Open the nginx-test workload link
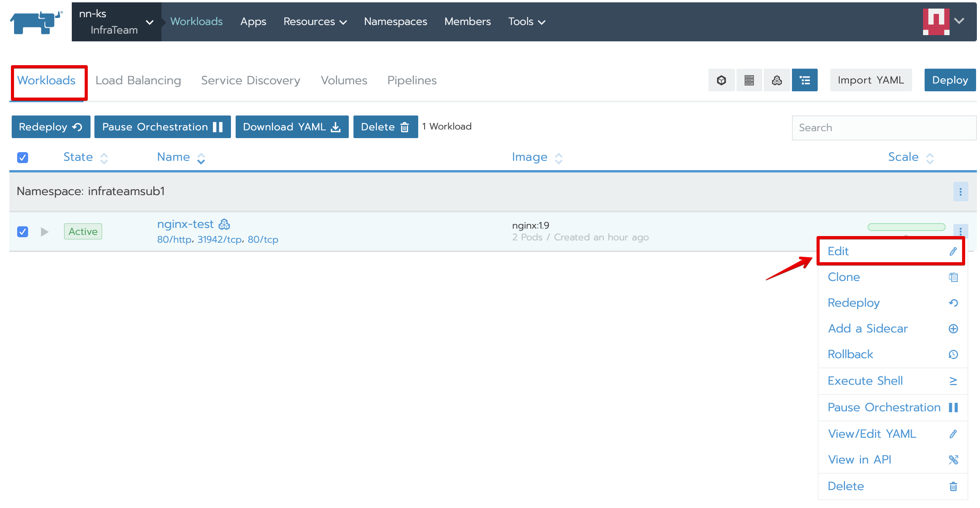 tap(185, 224)
